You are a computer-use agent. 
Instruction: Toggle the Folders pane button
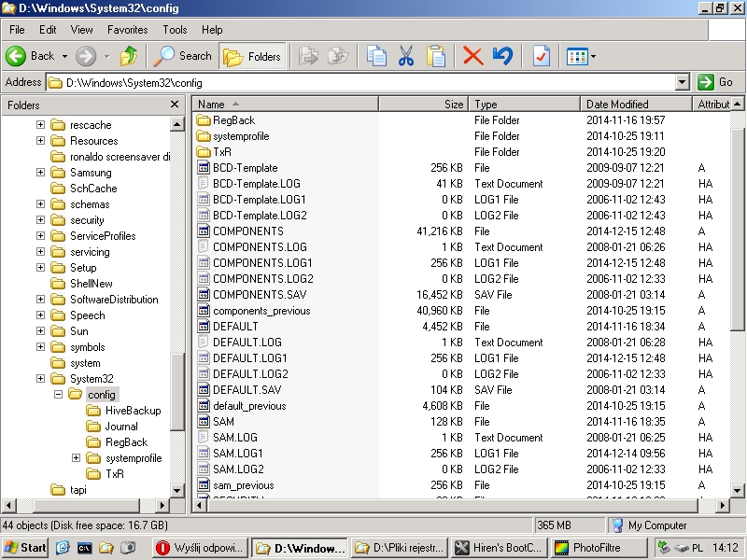(x=253, y=56)
